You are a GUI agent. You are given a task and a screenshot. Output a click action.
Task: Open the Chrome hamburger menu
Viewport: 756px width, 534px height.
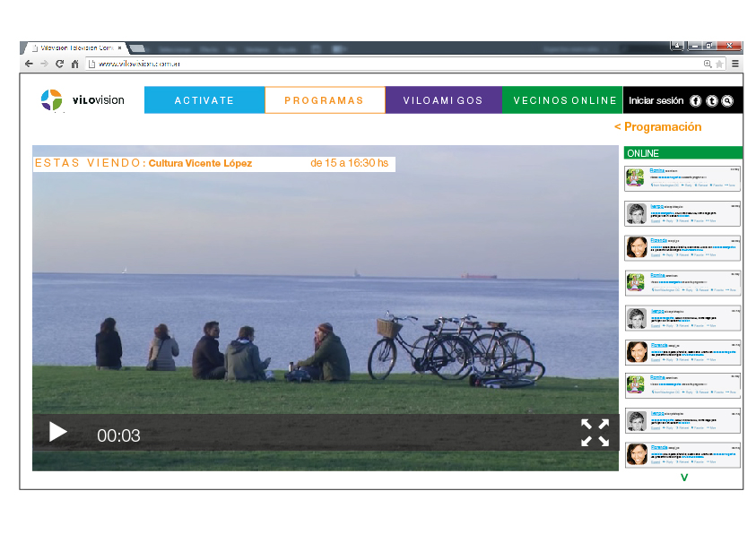coord(735,64)
